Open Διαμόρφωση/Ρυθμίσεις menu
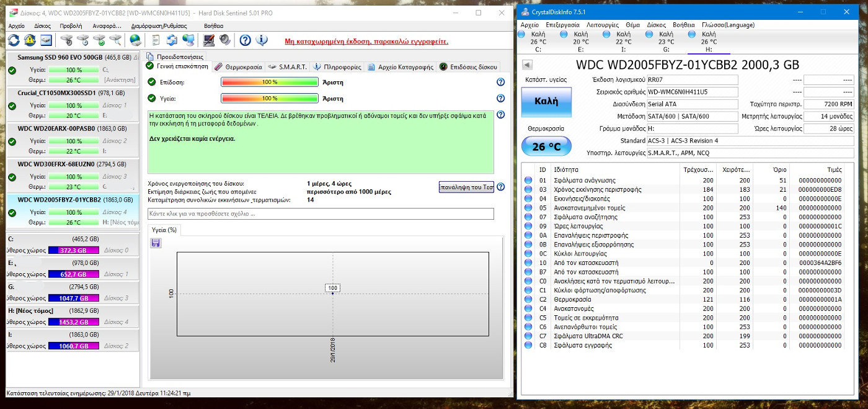 point(161,26)
